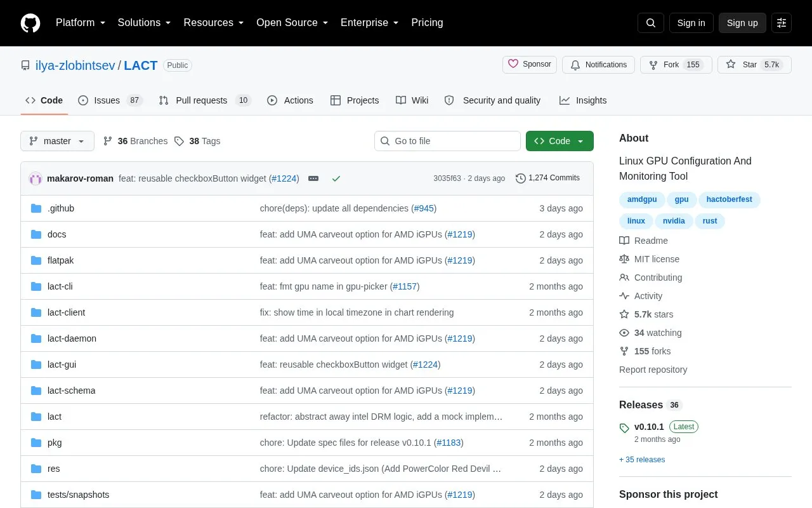
Task: Switch to the Pull requests tab
Action: [205, 100]
